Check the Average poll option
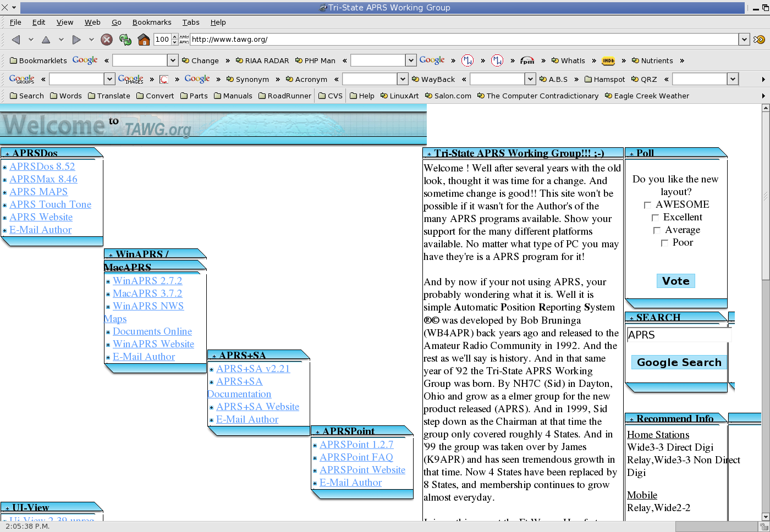This screenshot has height=532, width=770. tap(657, 230)
